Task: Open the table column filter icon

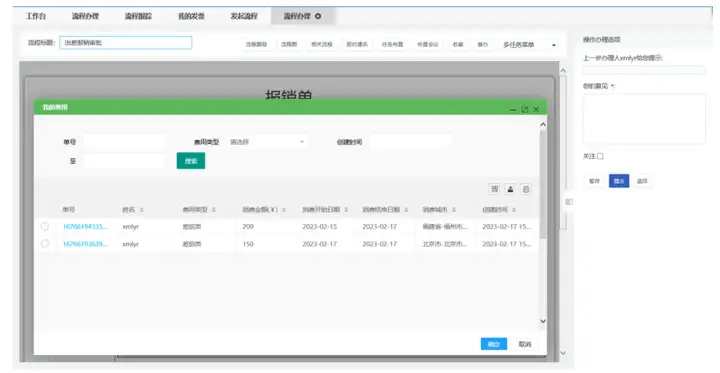Action: [x=495, y=189]
